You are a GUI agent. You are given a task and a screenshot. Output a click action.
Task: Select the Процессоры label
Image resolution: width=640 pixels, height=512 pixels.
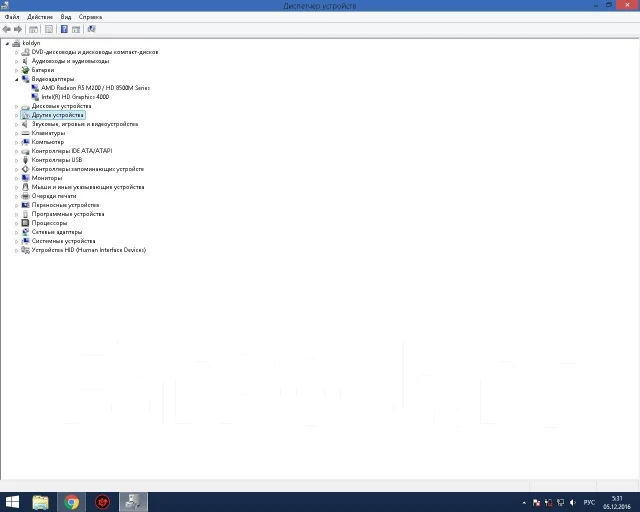point(49,223)
